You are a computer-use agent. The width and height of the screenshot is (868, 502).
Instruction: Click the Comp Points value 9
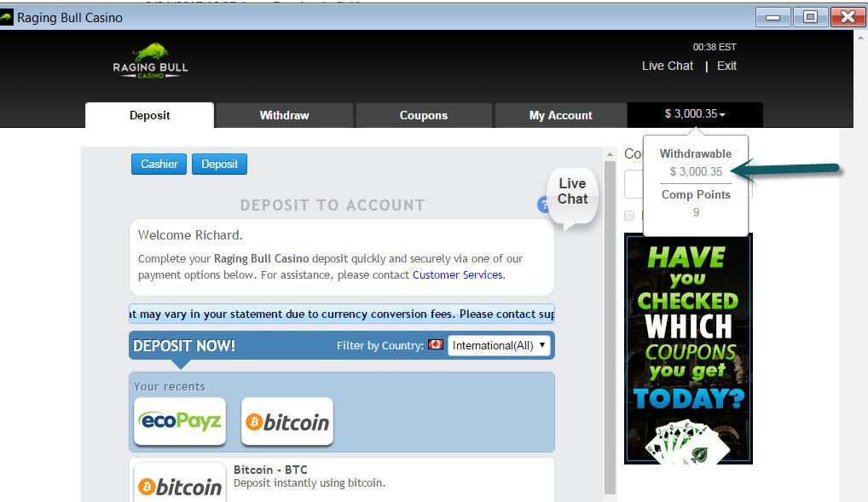point(696,212)
